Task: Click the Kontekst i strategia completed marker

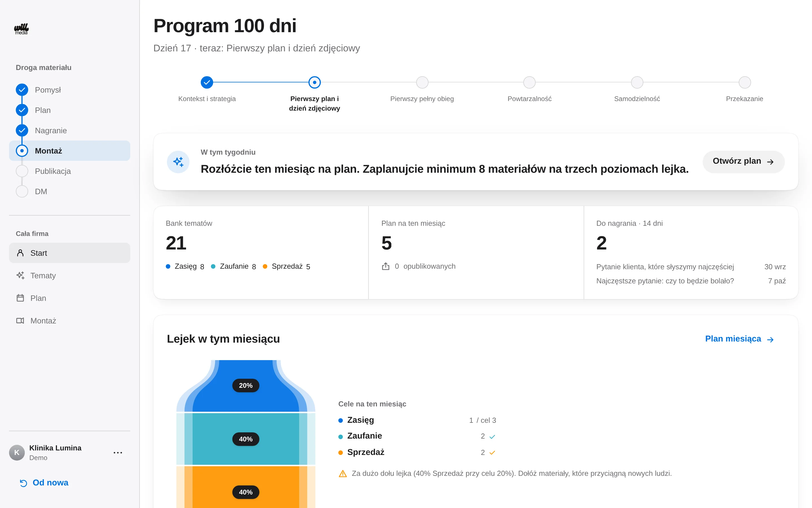Action: click(x=207, y=82)
